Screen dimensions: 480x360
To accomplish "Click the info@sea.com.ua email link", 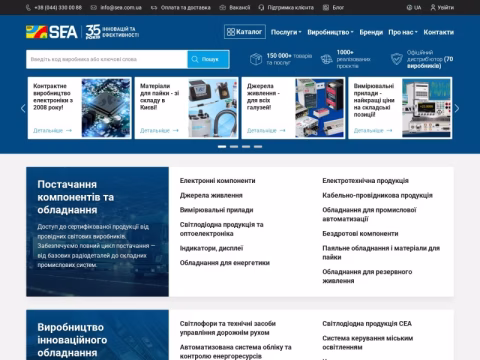I will (x=121, y=7).
